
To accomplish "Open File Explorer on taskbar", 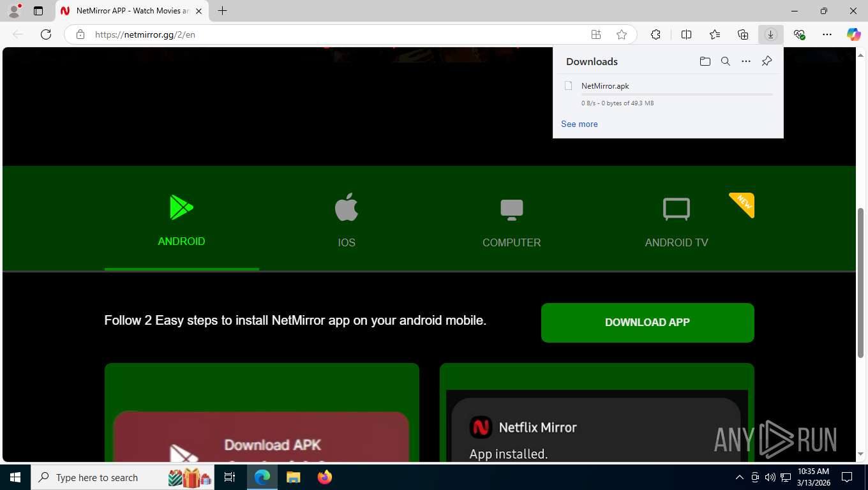I will coord(293,477).
